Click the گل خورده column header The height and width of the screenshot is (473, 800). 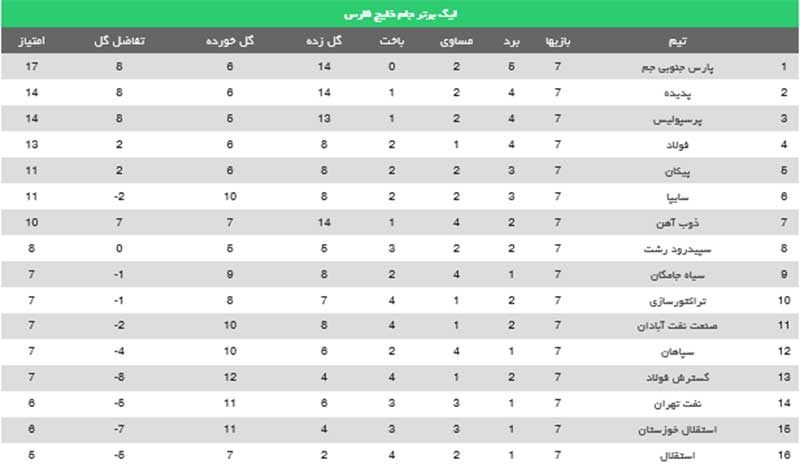point(230,41)
